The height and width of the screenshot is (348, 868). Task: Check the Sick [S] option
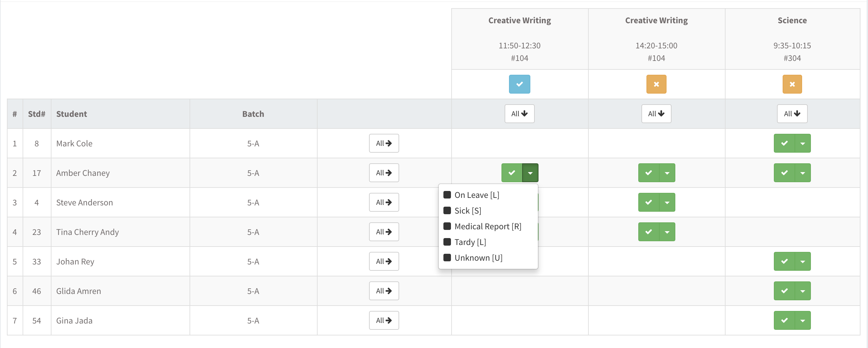447,210
